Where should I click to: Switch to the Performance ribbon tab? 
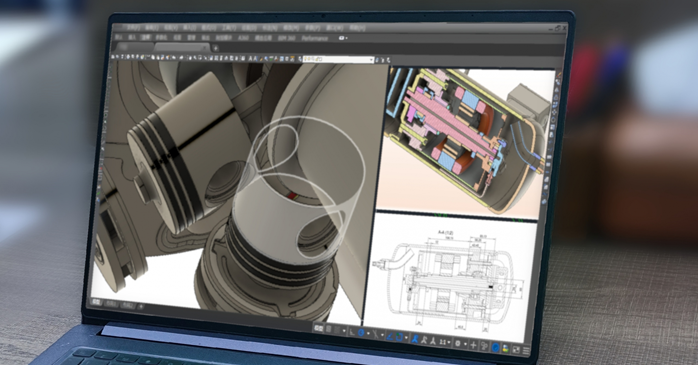click(x=315, y=38)
